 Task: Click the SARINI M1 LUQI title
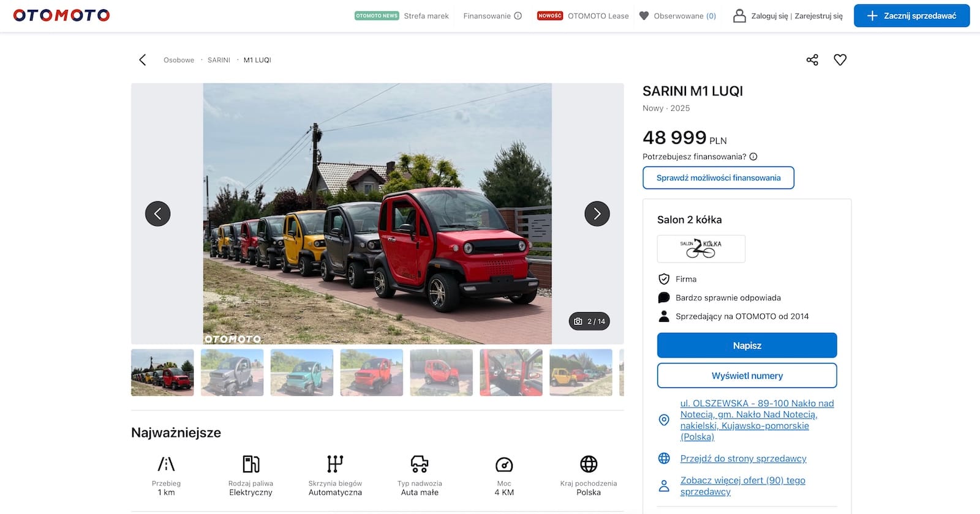(693, 91)
